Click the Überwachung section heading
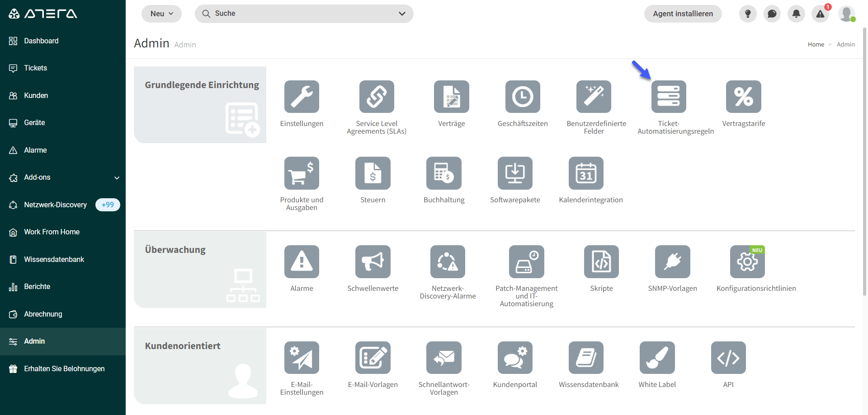The image size is (868, 415). point(175,250)
